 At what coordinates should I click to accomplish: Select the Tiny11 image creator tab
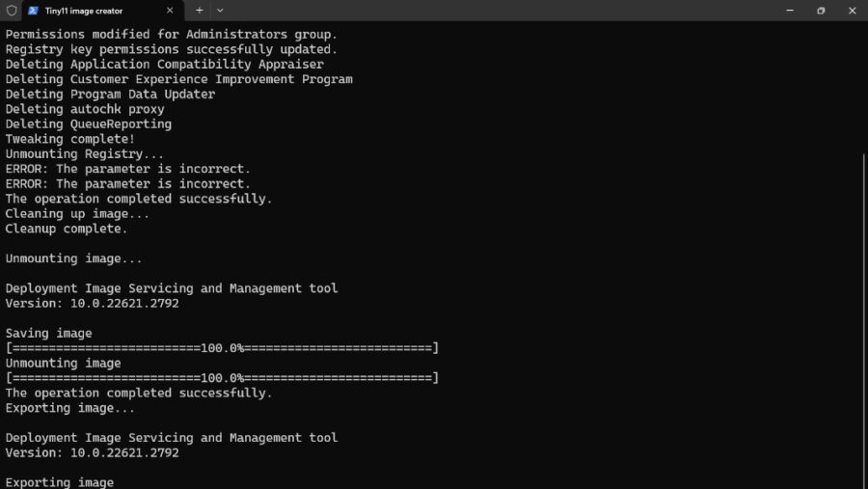point(96,11)
